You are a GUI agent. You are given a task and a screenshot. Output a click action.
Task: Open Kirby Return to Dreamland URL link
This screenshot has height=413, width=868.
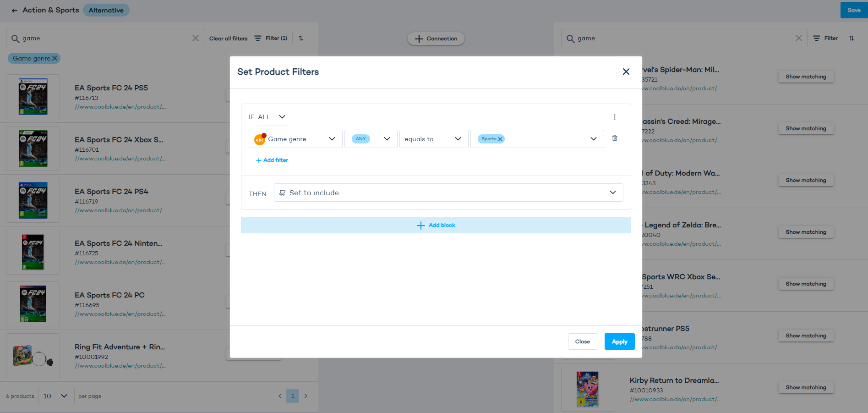click(x=675, y=399)
